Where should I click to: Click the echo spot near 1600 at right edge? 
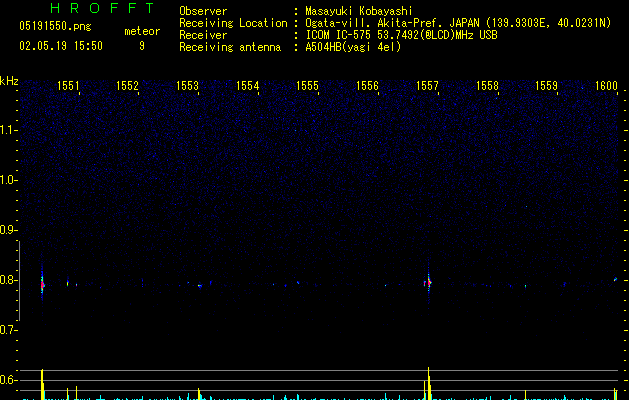click(x=615, y=279)
